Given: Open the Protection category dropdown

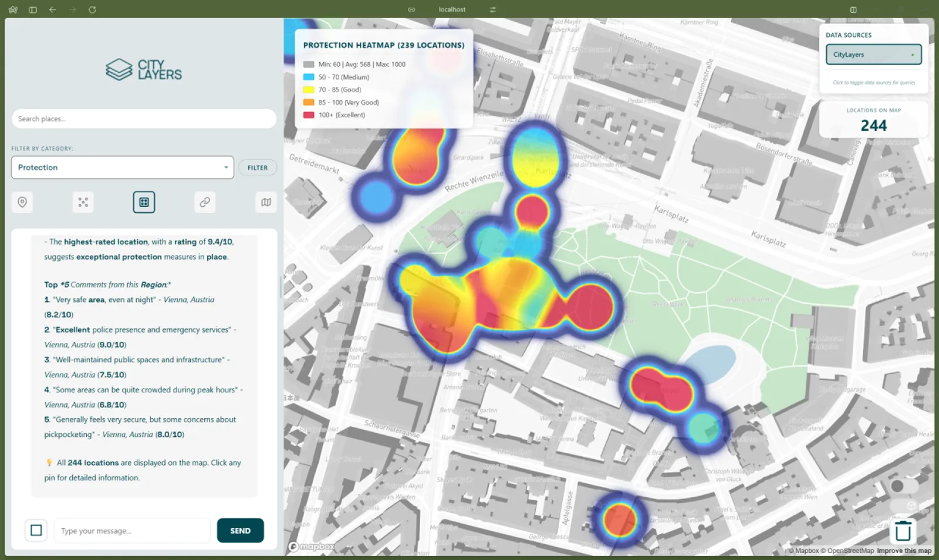Looking at the screenshot, I should [123, 167].
